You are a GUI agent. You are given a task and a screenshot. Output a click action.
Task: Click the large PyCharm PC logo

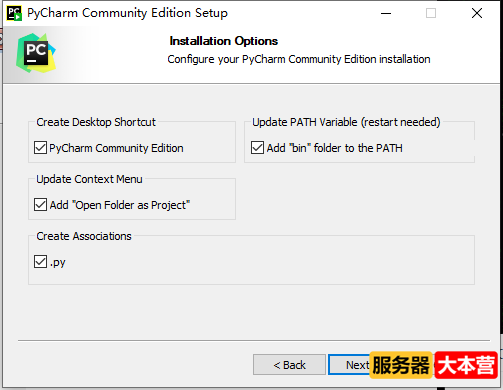click(x=36, y=53)
